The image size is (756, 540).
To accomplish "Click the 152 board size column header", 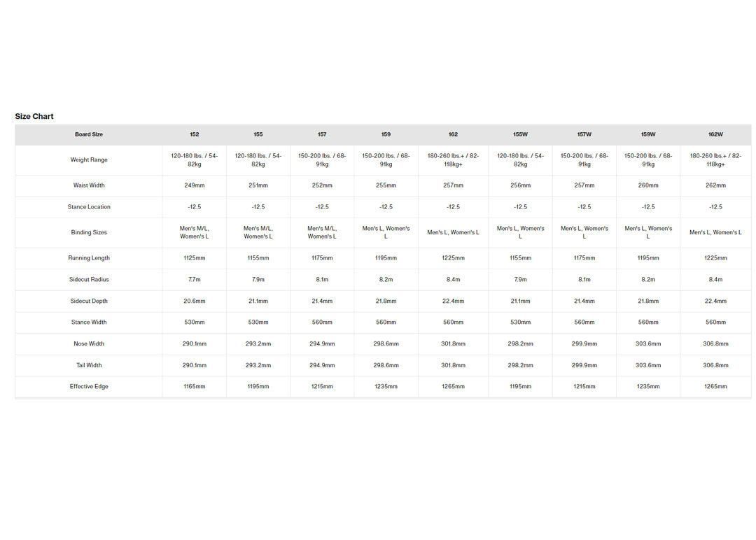I will [x=195, y=134].
